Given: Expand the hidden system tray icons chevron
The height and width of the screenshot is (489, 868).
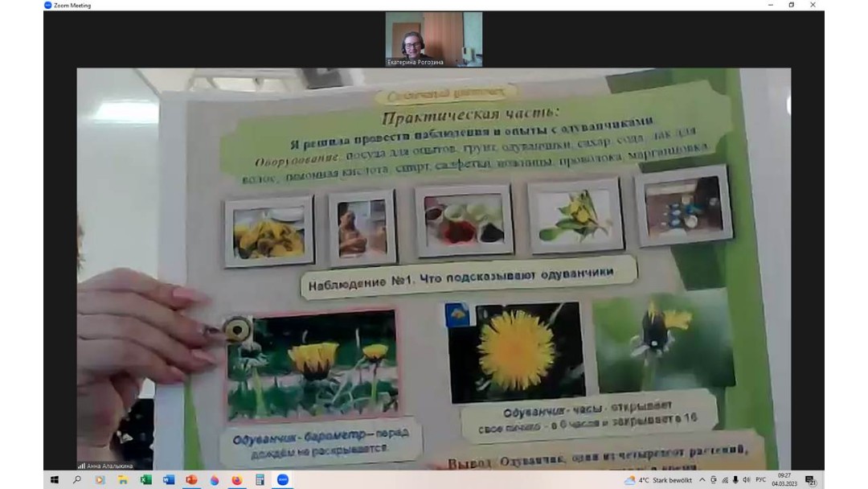Looking at the screenshot, I should click(702, 480).
